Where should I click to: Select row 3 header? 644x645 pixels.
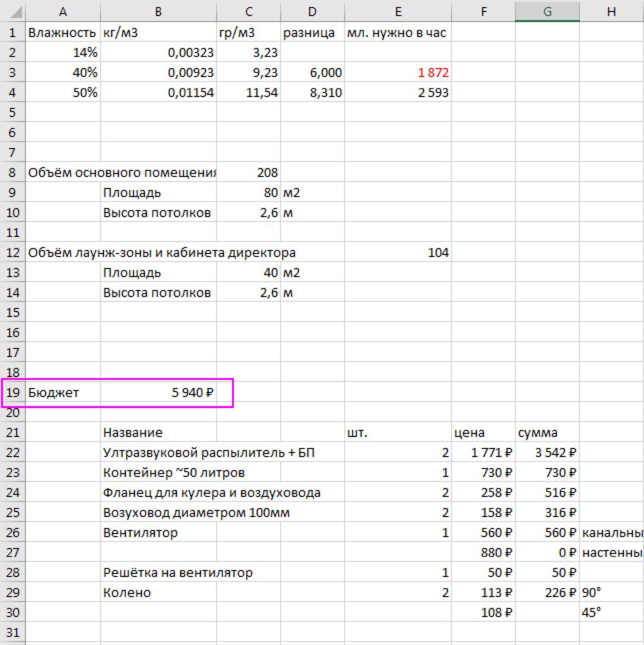13,73
